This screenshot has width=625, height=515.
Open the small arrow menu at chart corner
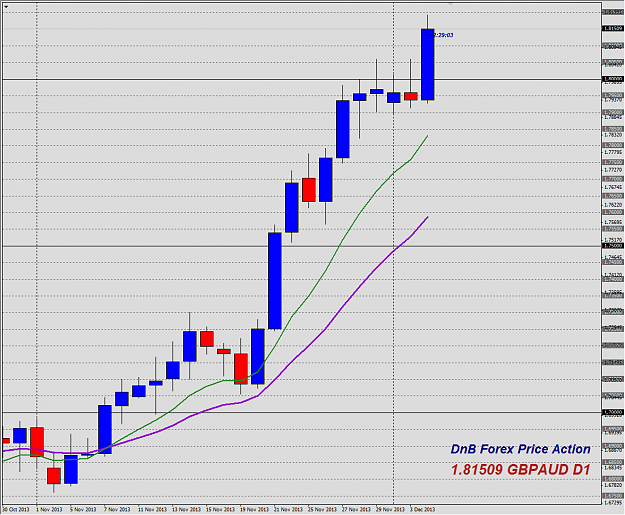6,6
